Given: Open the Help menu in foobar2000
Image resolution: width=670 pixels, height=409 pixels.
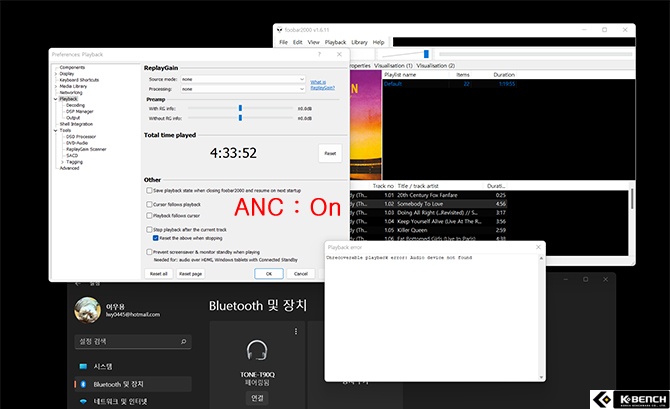Looking at the screenshot, I should [379, 42].
